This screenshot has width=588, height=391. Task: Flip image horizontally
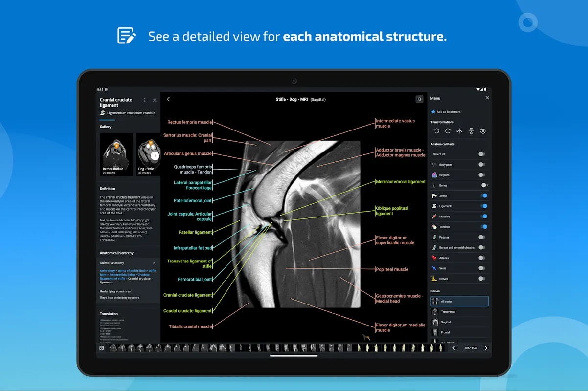pyautogui.click(x=459, y=131)
